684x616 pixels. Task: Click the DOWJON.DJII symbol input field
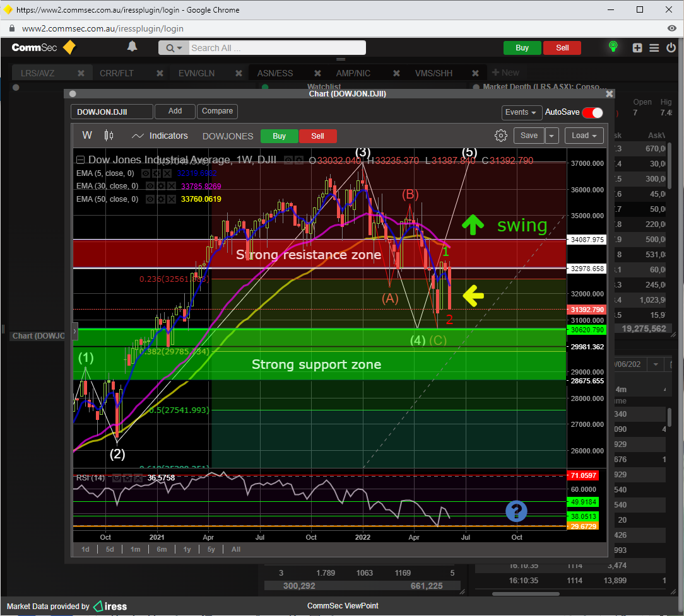[x=112, y=112]
